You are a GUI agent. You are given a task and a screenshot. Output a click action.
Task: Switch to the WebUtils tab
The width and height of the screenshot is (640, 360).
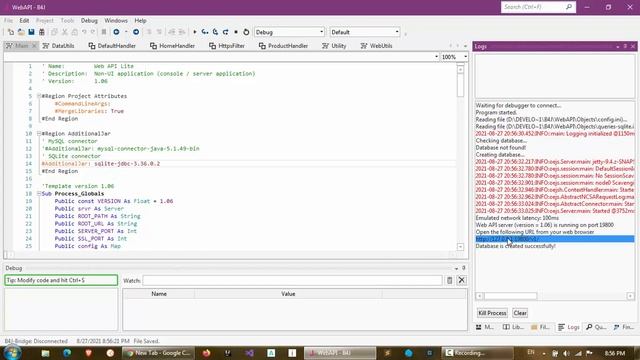point(376,46)
